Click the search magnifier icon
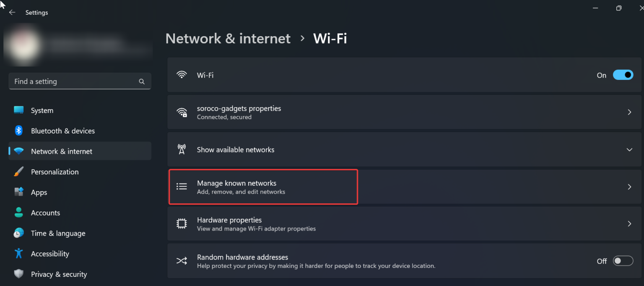644x286 pixels. tap(142, 81)
